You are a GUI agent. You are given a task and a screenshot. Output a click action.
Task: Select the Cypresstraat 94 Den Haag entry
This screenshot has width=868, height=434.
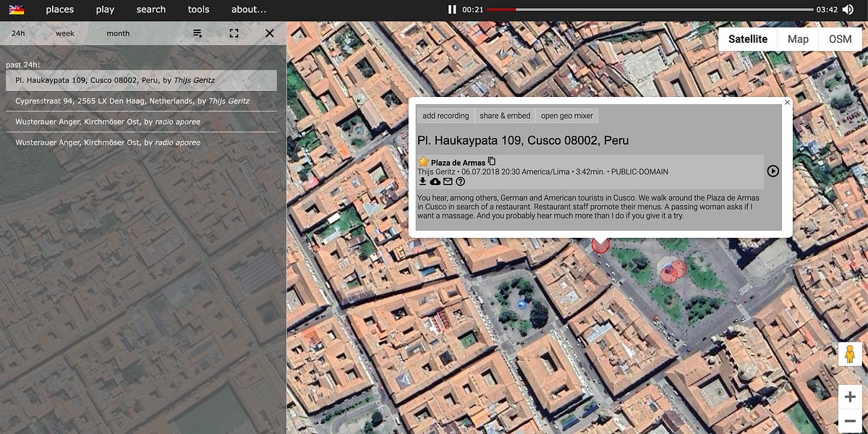coord(141,101)
